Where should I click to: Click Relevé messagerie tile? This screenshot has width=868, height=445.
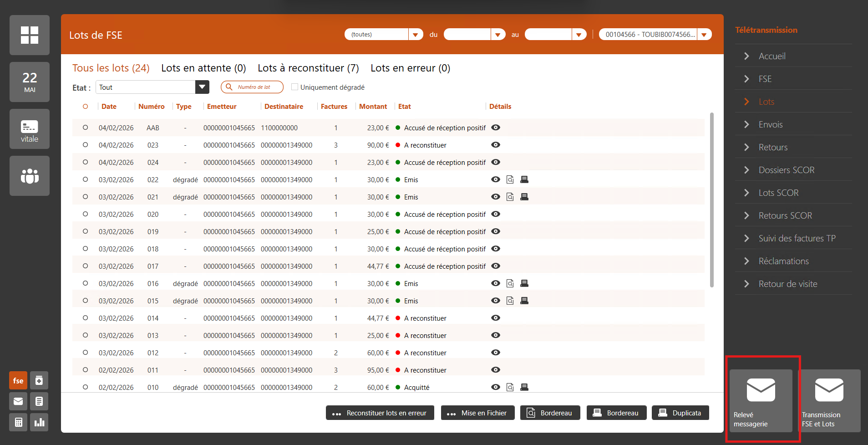point(761,401)
